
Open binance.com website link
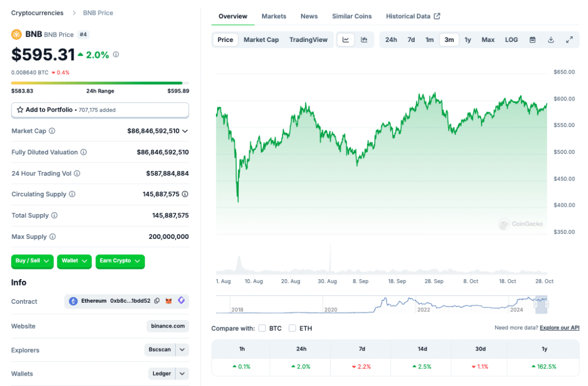(168, 326)
